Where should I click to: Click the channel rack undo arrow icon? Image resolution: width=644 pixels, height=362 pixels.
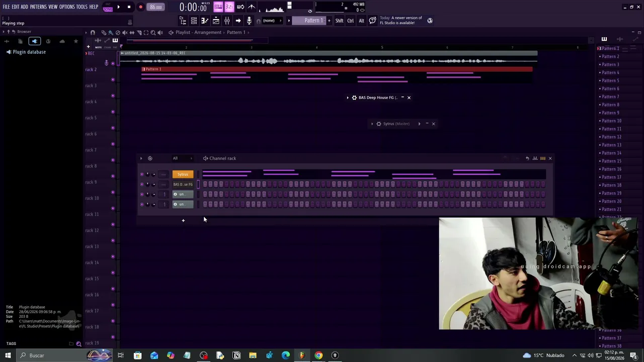527,158
